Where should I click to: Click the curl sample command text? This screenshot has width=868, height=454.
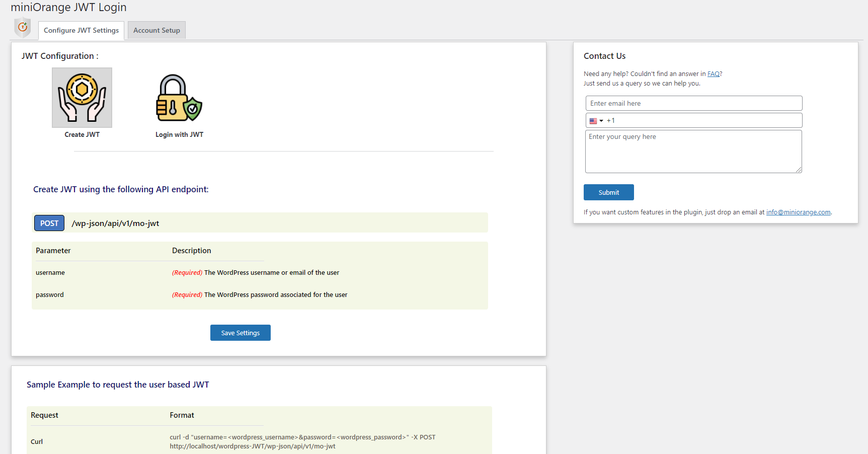(302, 442)
